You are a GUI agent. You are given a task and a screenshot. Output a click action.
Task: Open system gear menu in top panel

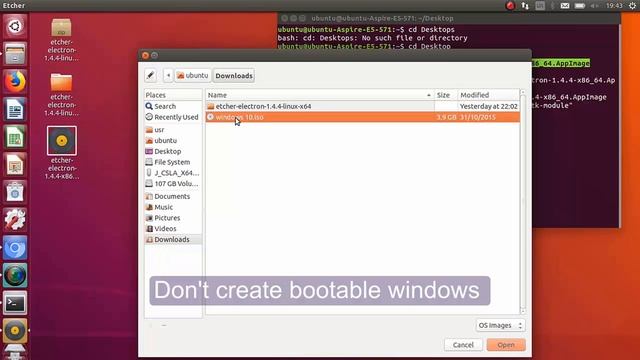pyautogui.click(x=632, y=6)
